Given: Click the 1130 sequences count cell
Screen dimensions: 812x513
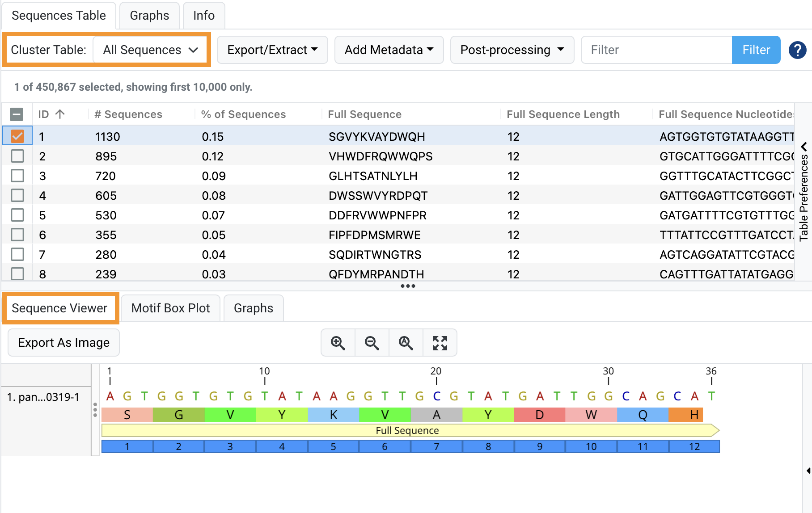Looking at the screenshot, I should [x=108, y=137].
